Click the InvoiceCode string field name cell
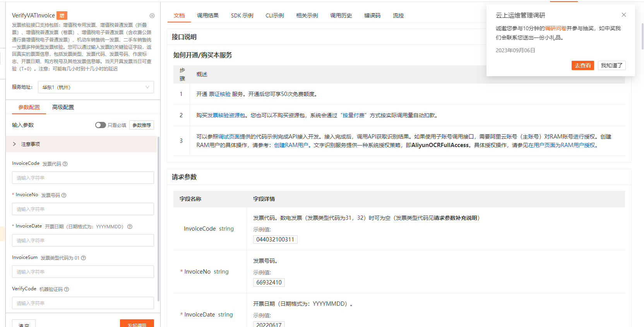The image size is (644, 327). pyautogui.click(x=209, y=229)
